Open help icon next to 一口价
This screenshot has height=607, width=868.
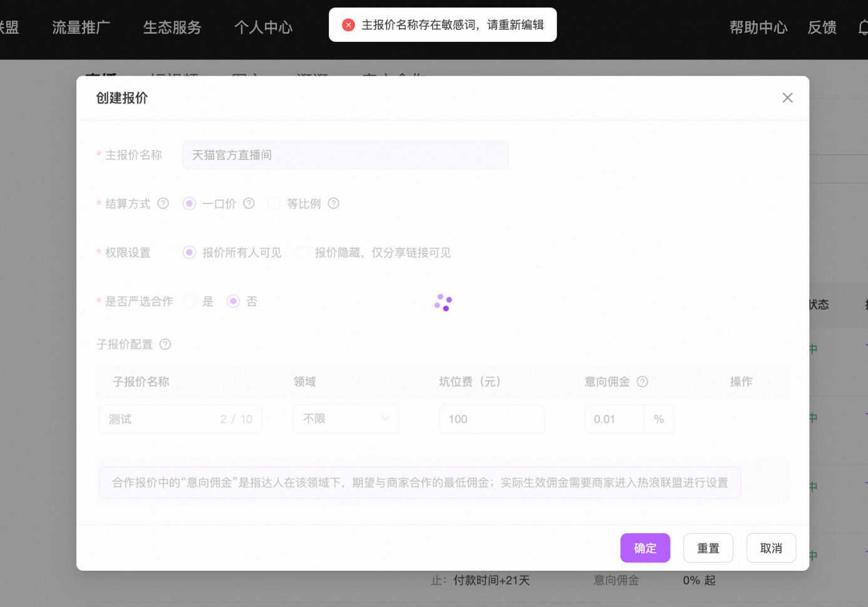pyautogui.click(x=249, y=203)
